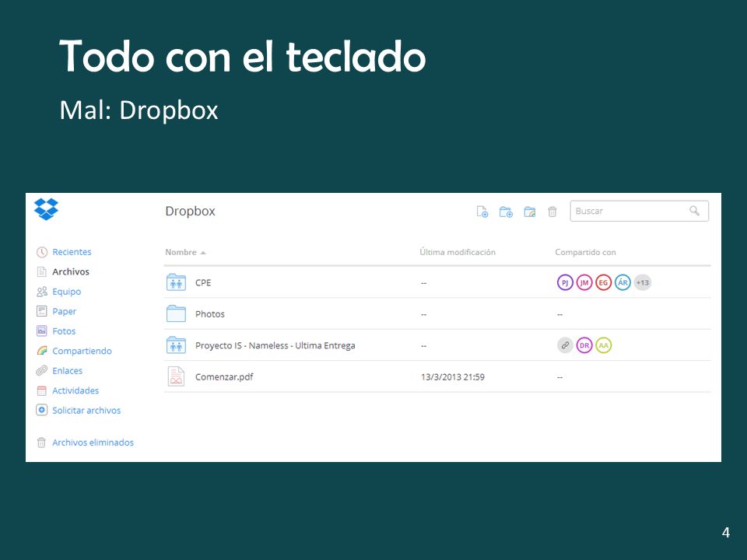
Task: Click the Fotos picture icon
Action: tap(42, 331)
